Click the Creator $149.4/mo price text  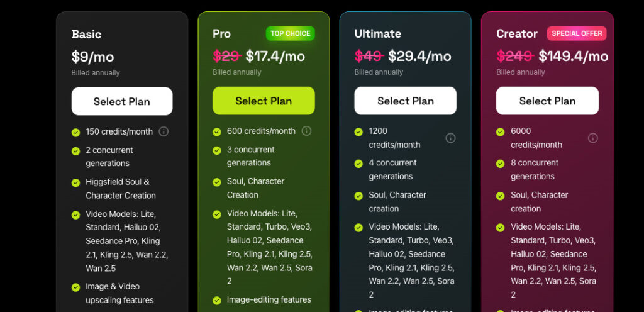tap(573, 57)
